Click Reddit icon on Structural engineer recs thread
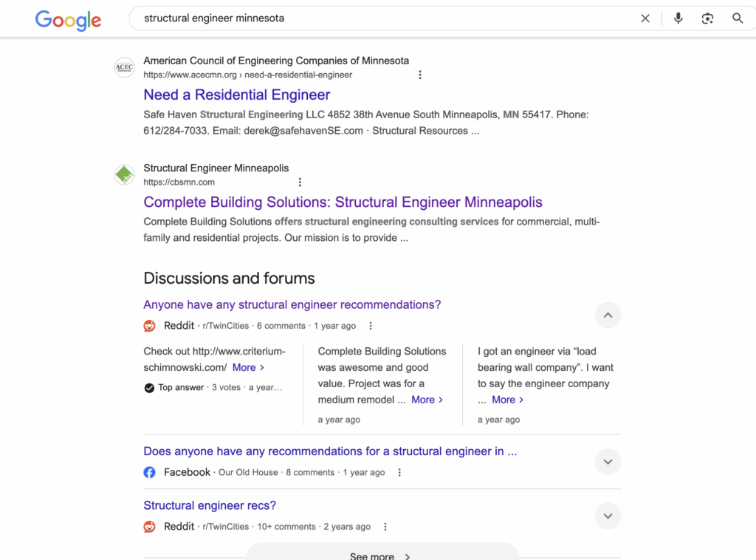 click(149, 527)
